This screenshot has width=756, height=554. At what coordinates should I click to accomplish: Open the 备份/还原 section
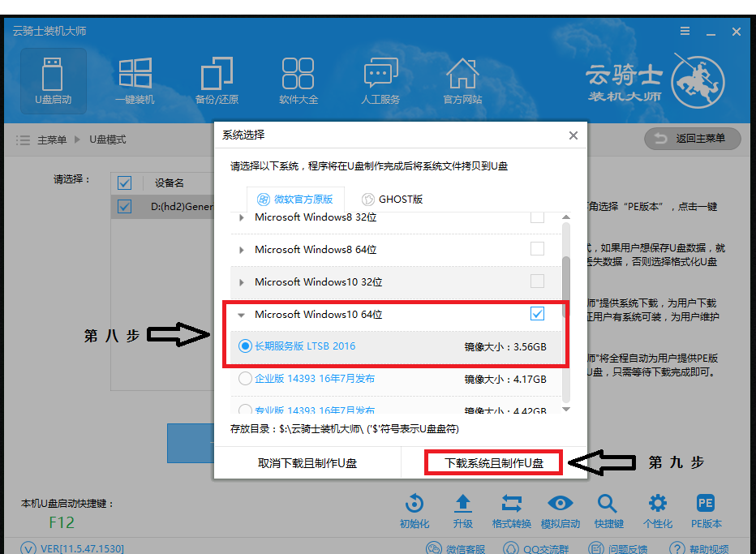pos(217,81)
